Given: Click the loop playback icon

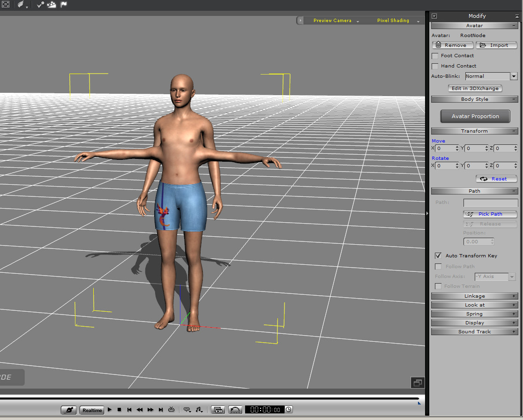Looking at the screenshot, I should pyautogui.click(x=171, y=410).
